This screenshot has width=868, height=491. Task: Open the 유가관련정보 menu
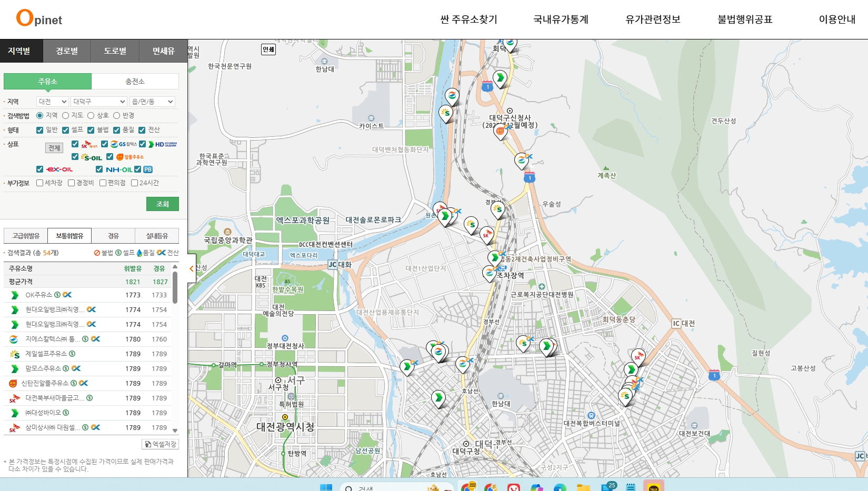click(x=653, y=19)
